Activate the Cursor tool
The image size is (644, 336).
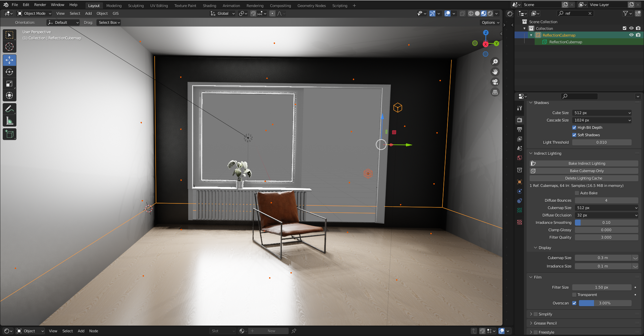(9, 47)
